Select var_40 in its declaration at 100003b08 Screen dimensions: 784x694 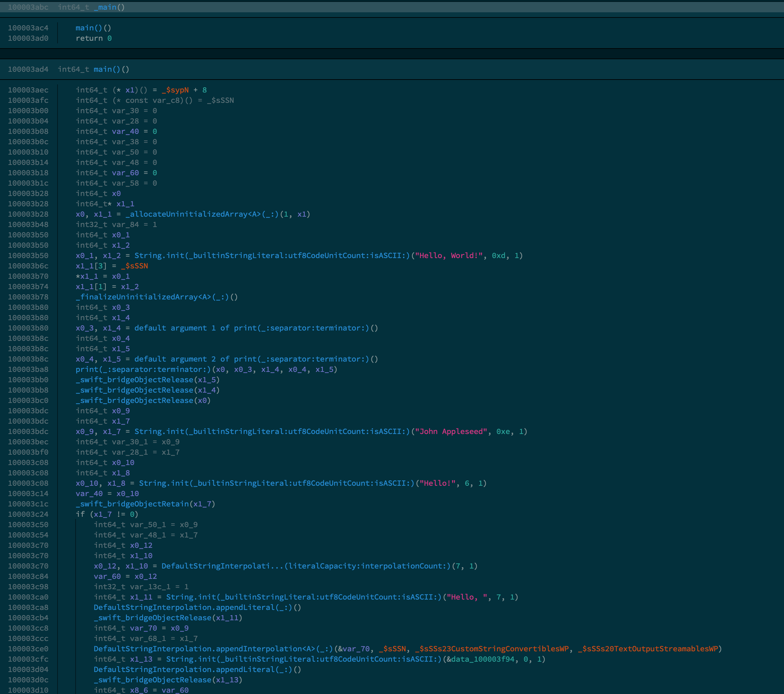[x=125, y=132]
